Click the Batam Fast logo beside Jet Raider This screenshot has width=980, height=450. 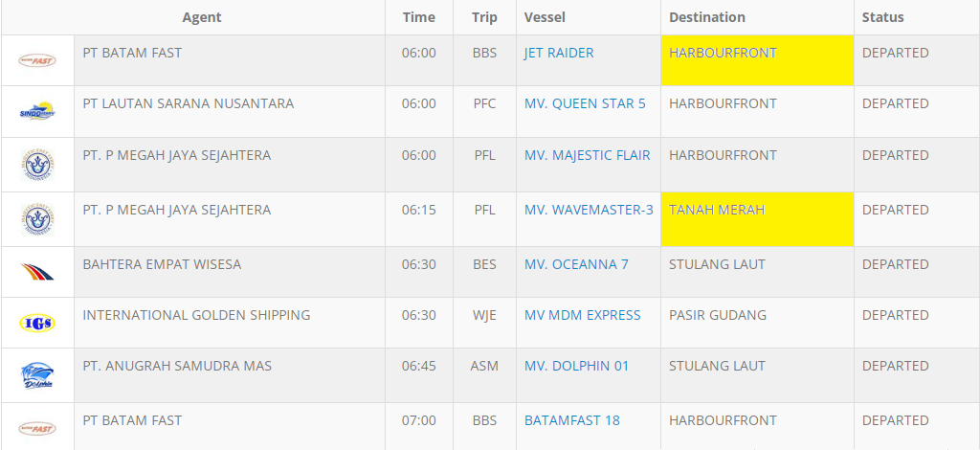(37, 60)
